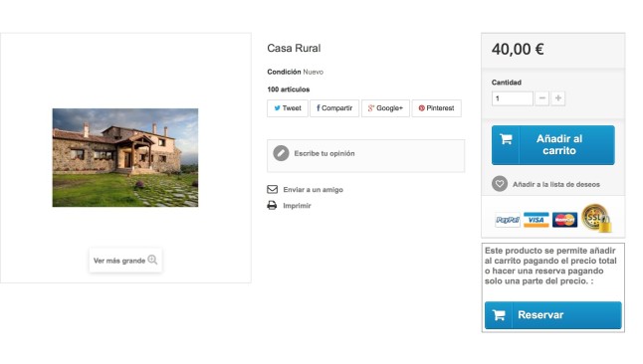Click Ver más grande to enlarge image
The height and width of the screenshot is (364, 643).
[125, 261]
